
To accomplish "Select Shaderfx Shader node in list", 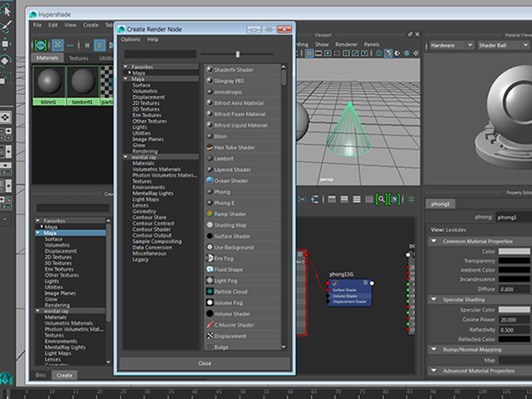I will [x=242, y=70].
